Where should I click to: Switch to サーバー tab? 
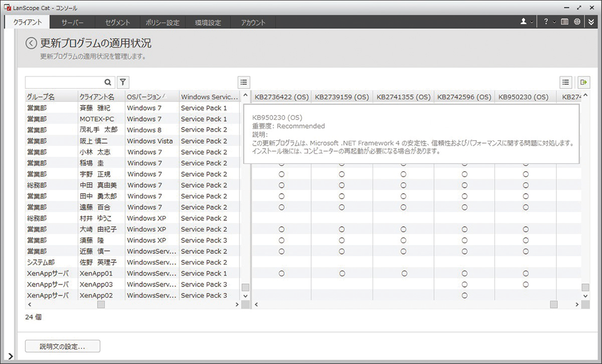72,22
